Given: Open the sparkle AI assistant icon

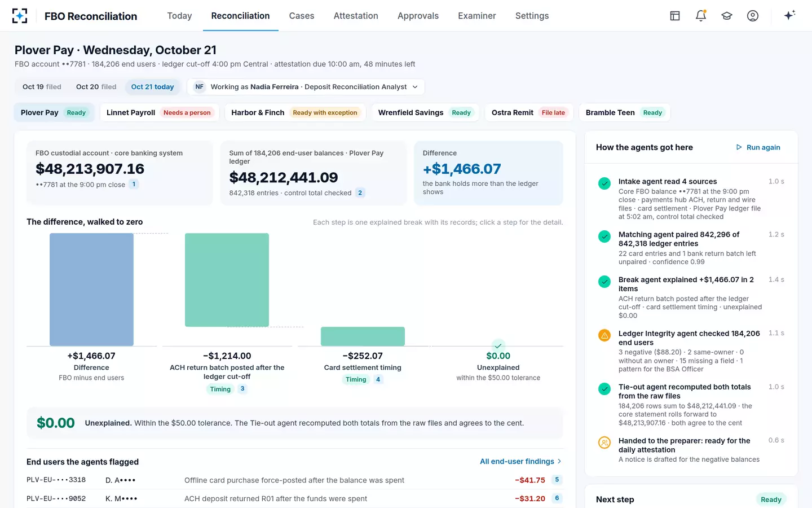Looking at the screenshot, I should click(x=789, y=15).
